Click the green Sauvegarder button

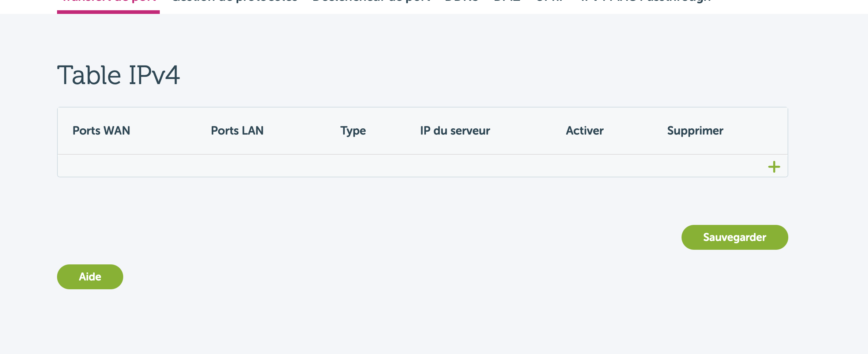(x=735, y=237)
